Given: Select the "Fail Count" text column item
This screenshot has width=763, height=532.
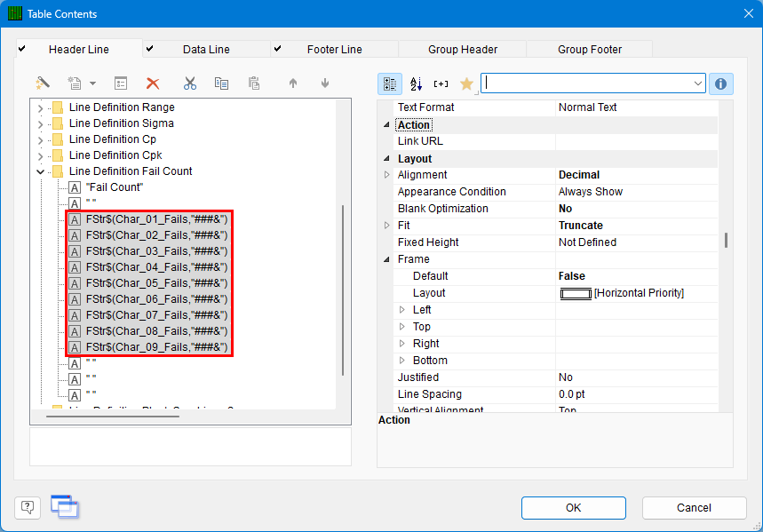Looking at the screenshot, I should click(115, 187).
